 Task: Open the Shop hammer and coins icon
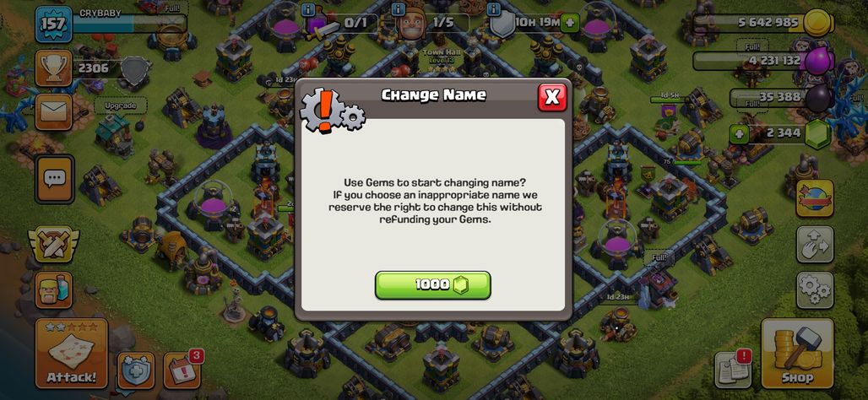[x=797, y=353]
